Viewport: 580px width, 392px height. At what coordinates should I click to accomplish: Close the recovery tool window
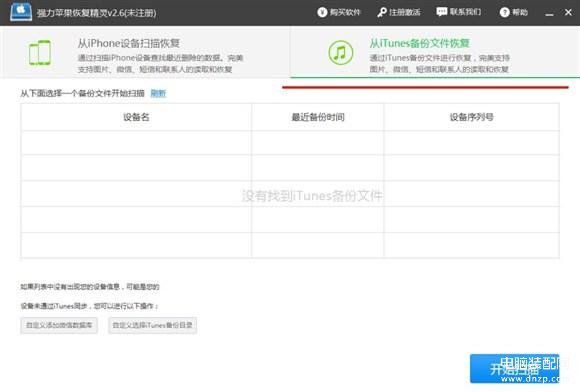pyautogui.click(x=569, y=12)
